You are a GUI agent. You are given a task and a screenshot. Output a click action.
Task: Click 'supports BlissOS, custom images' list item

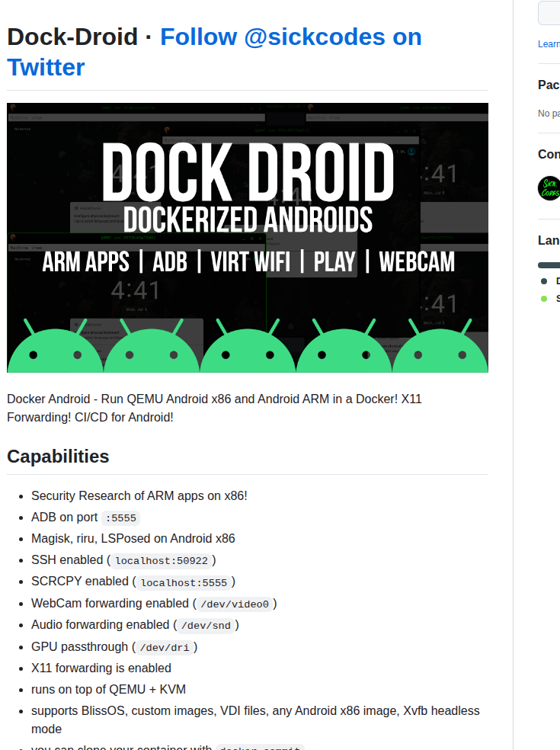[x=255, y=720]
